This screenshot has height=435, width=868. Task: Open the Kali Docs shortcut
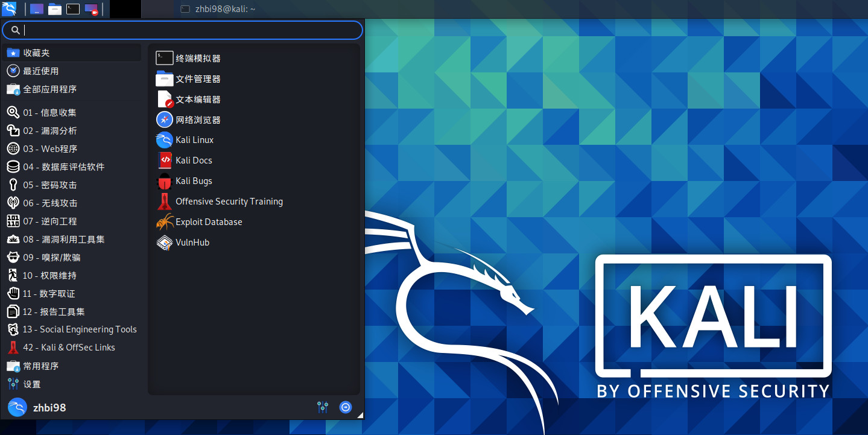click(x=193, y=160)
